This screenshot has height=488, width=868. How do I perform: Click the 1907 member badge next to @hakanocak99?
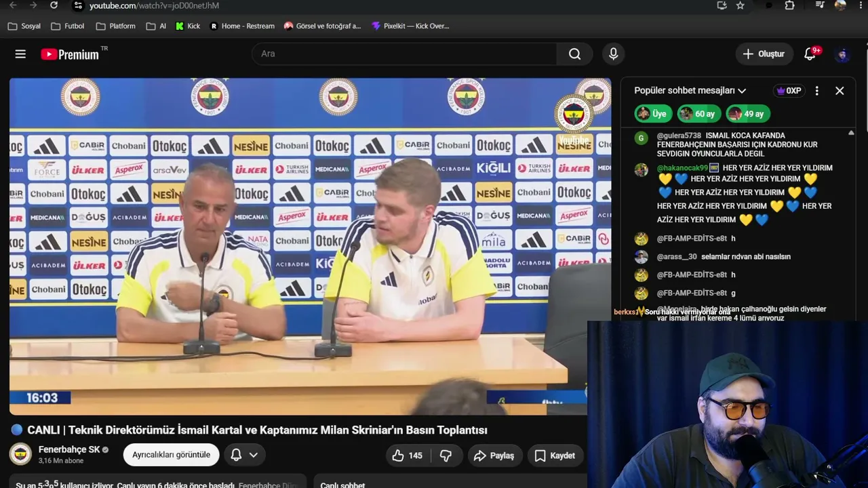(714, 168)
